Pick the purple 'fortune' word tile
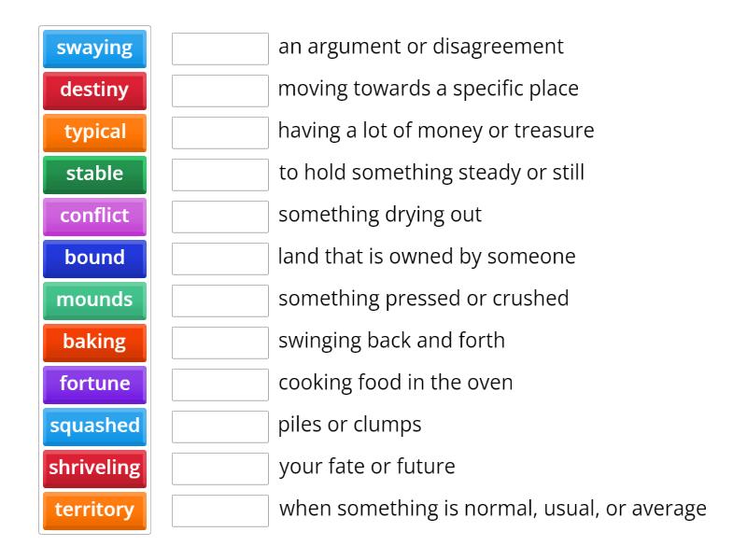The width and height of the screenshot is (747, 560). 94,385
